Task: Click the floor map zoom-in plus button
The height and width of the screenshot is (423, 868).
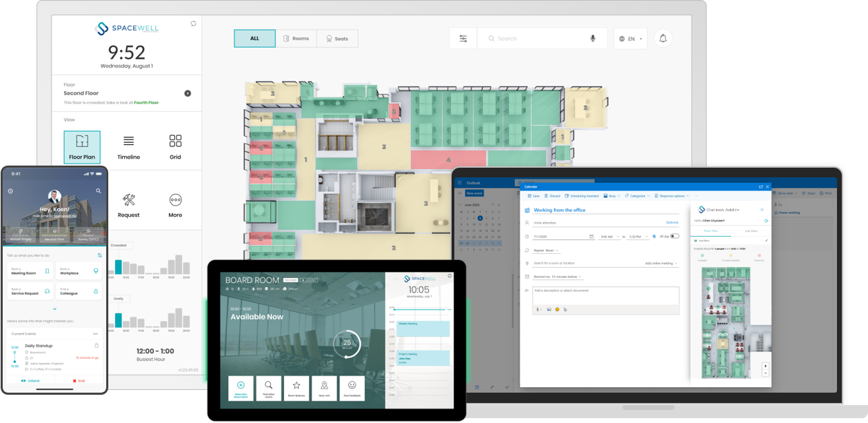Action: pyautogui.click(x=765, y=366)
